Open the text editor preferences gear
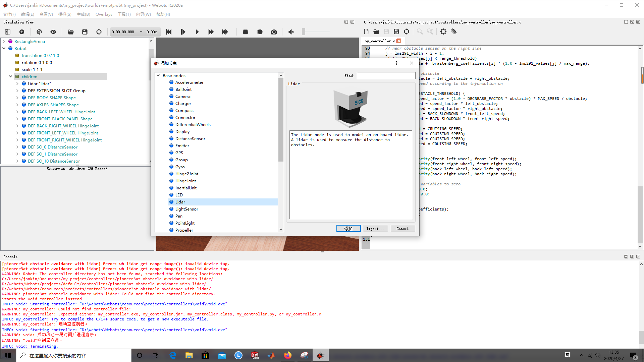644x362 pixels. [x=443, y=32]
